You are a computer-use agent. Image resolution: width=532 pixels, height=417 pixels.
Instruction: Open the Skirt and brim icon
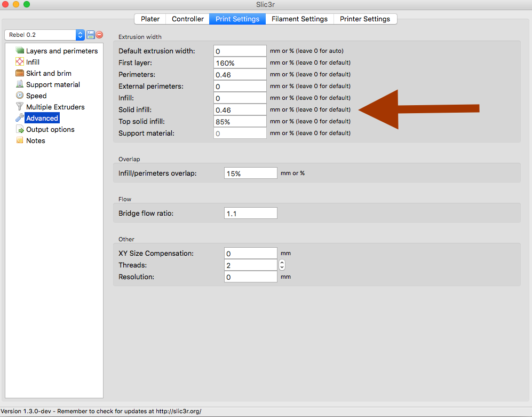click(x=20, y=73)
